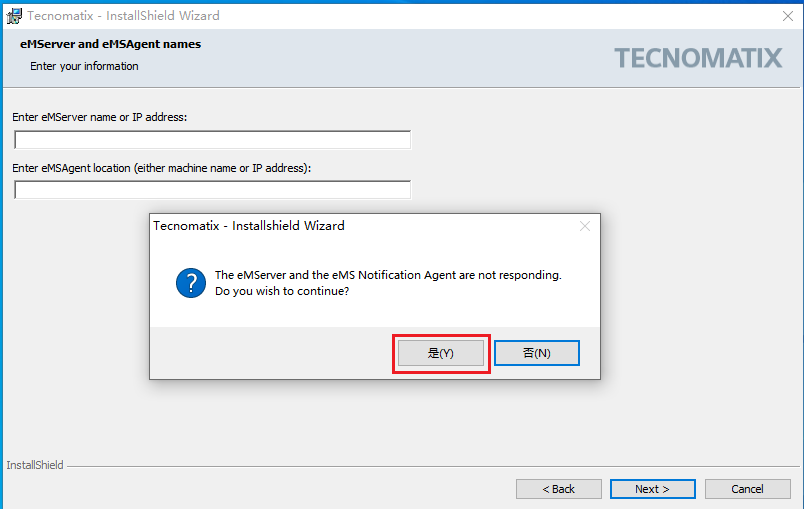Click the 'Enter your information' subtitle
The image size is (804, 509).
tap(84, 66)
